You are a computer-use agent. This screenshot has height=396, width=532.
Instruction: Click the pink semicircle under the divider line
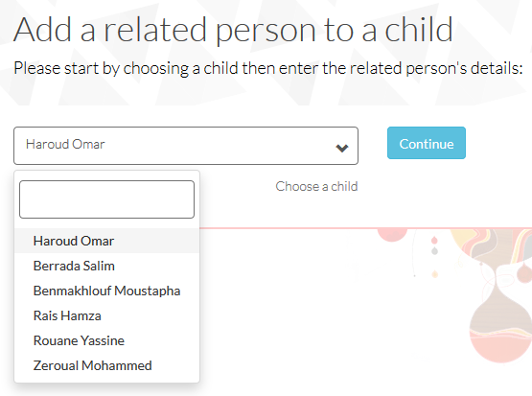click(392, 235)
